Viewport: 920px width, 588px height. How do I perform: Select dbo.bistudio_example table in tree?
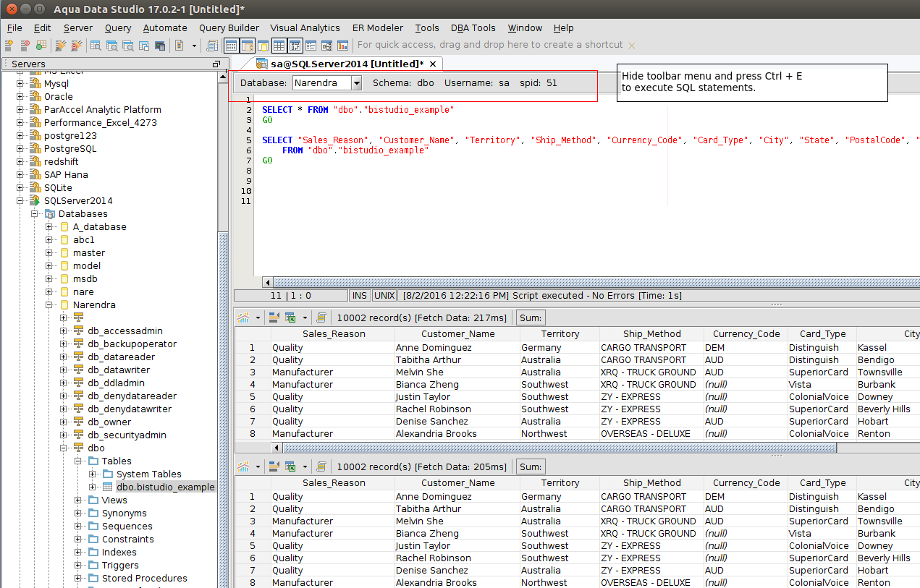coord(165,487)
